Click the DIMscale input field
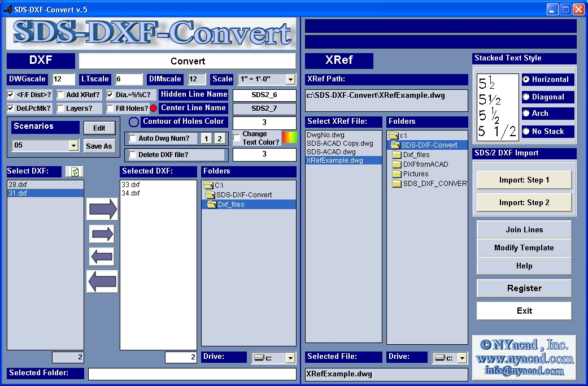The height and width of the screenshot is (386, 588). [197, 80]
